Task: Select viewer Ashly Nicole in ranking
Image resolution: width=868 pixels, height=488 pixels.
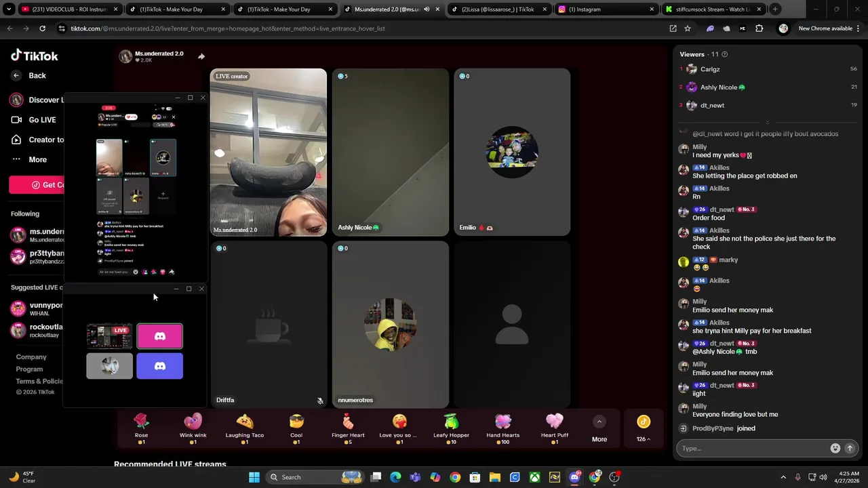Action: click(x=768, y=87)
